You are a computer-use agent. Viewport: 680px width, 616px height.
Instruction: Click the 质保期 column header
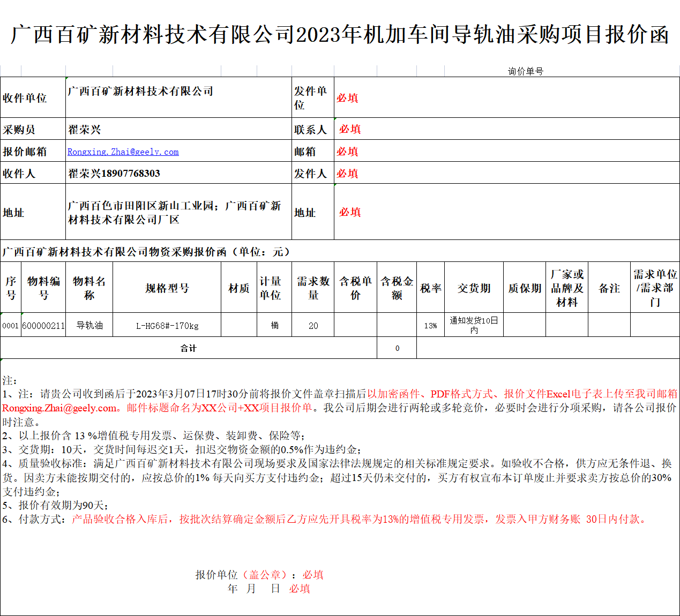pos(525,288)
